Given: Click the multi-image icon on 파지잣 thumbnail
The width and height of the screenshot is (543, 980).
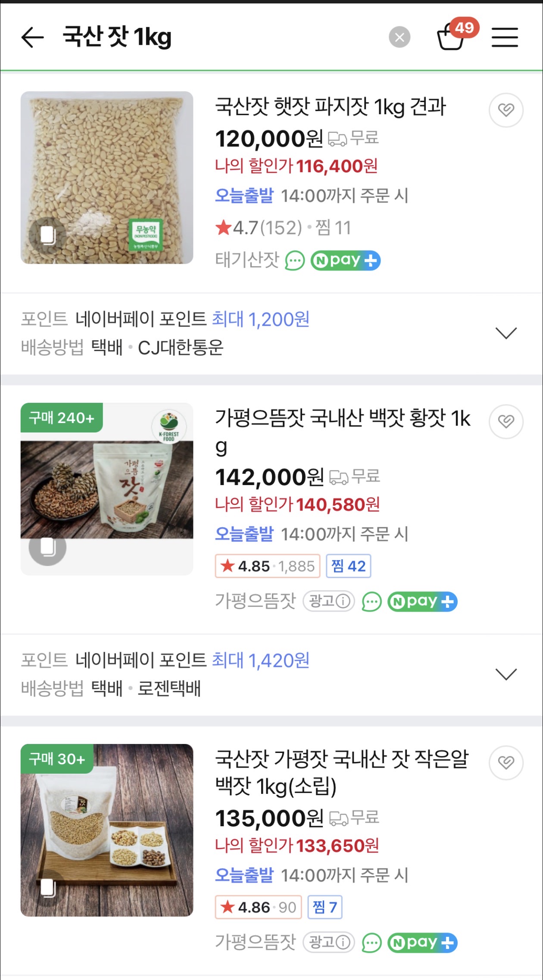Looking at the screenshot, I should click(x=47, y=235).
